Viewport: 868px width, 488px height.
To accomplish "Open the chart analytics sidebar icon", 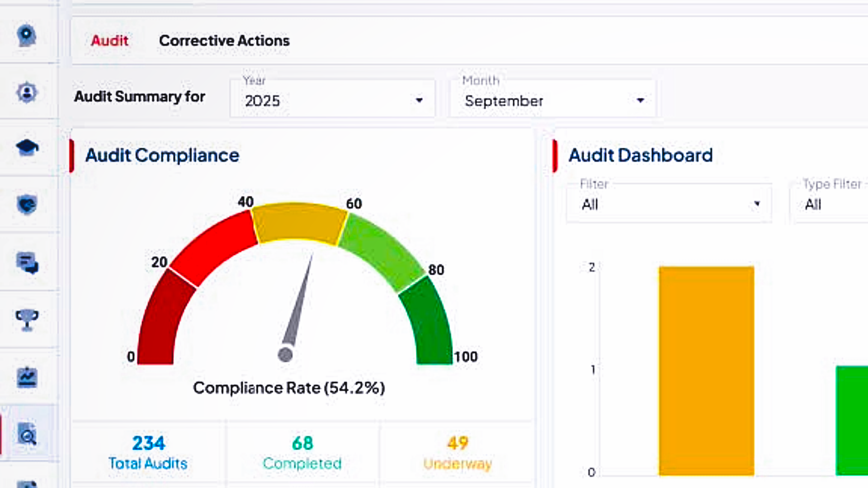I will tap(27, 377).
